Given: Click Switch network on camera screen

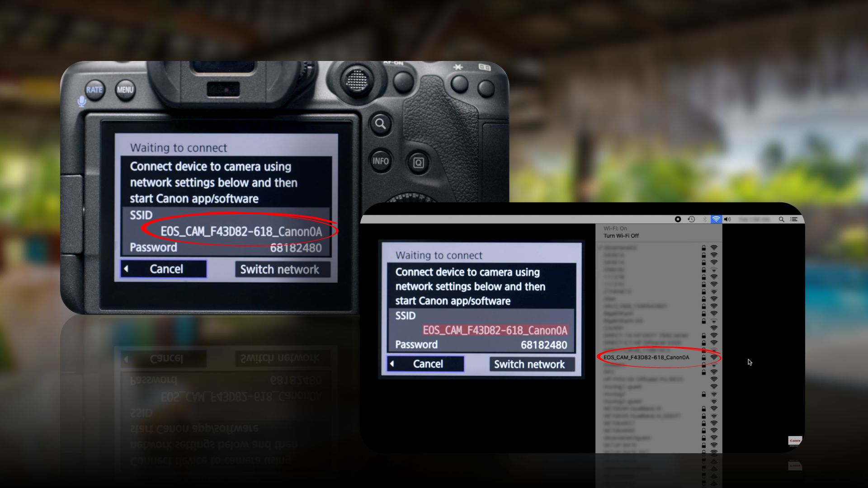Looking at the screenshot, I should tap(279, 269).
